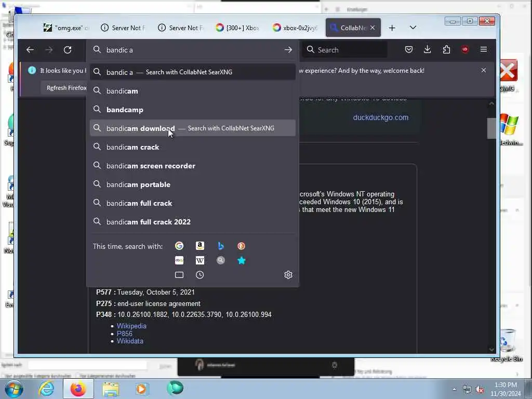The image size is (532, 399).
Task: Click the uBlock Origin toolbar icon
Action: [x=465, y=49]
